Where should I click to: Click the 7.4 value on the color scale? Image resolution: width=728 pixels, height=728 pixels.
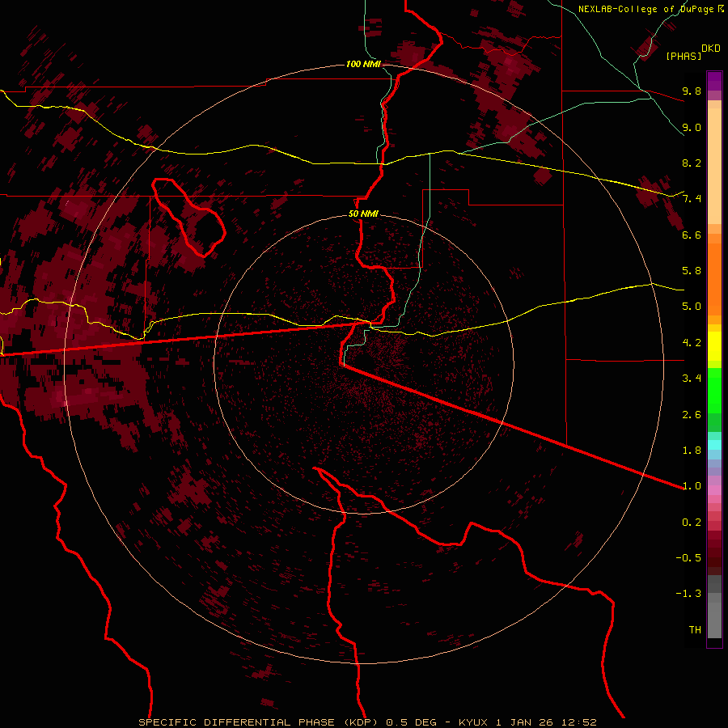click(x=692, y=199)
